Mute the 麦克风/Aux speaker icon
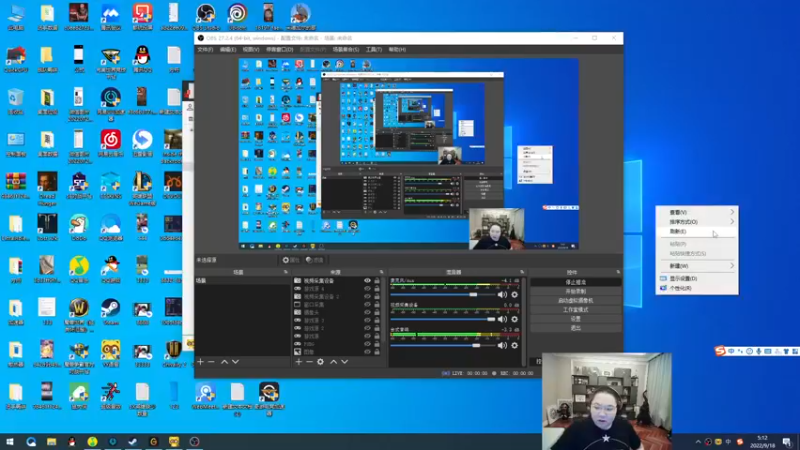The height and width of the screenshot is (450, 800). click(503, 294)
